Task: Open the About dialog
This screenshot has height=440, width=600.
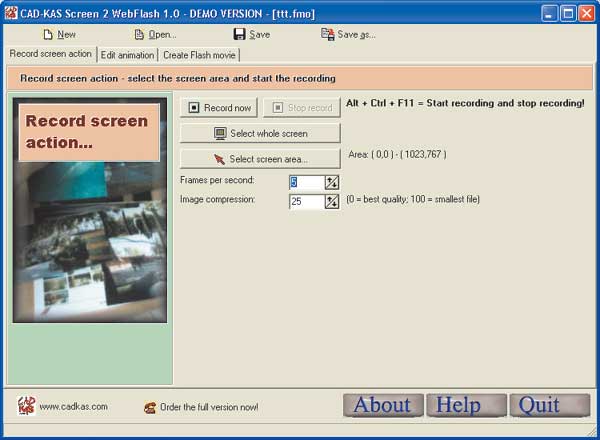Action: pyautogui.click(x=382, y=405)
